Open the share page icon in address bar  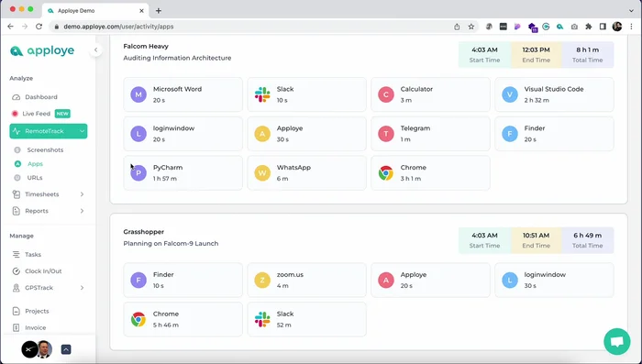coord(457,27)
